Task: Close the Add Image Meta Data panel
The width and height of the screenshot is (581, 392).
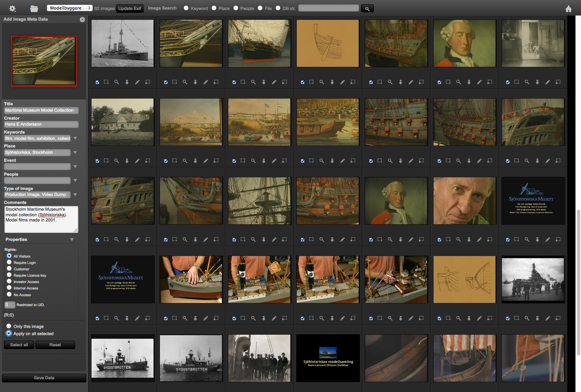Action: pos(82,19)
